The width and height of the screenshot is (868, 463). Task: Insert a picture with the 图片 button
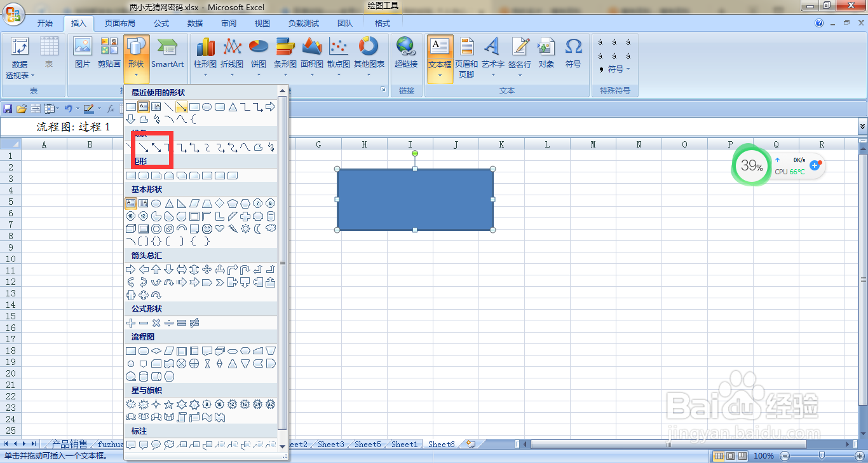tap(83, 53)
